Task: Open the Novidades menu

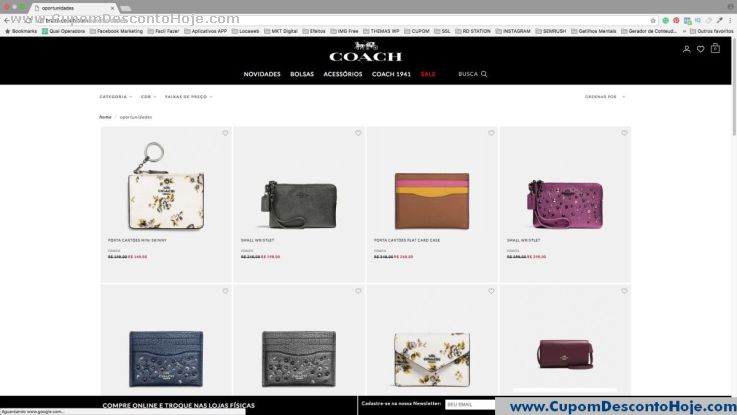Action: 262,74
